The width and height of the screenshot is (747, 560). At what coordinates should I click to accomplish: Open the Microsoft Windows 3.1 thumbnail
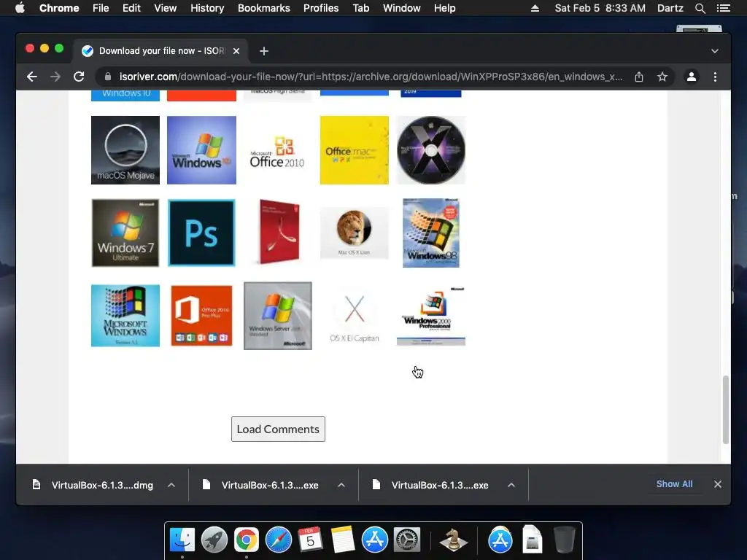point(125,316)
